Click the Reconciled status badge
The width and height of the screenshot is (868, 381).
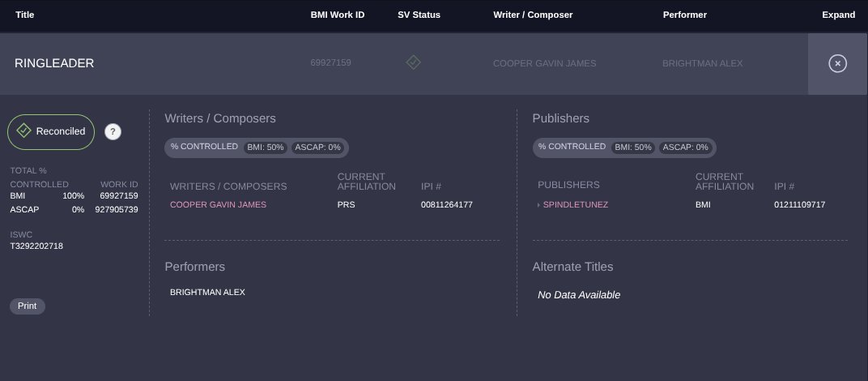pos(51,131)
